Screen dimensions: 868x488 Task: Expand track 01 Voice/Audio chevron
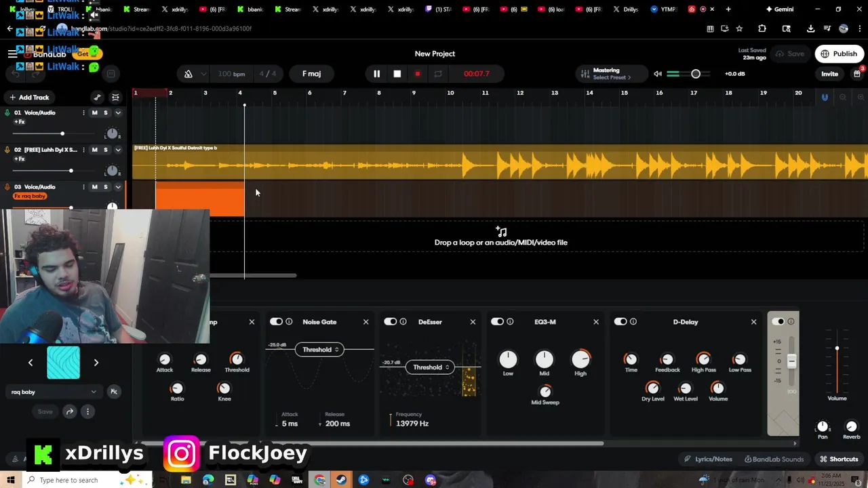(118, 113)
